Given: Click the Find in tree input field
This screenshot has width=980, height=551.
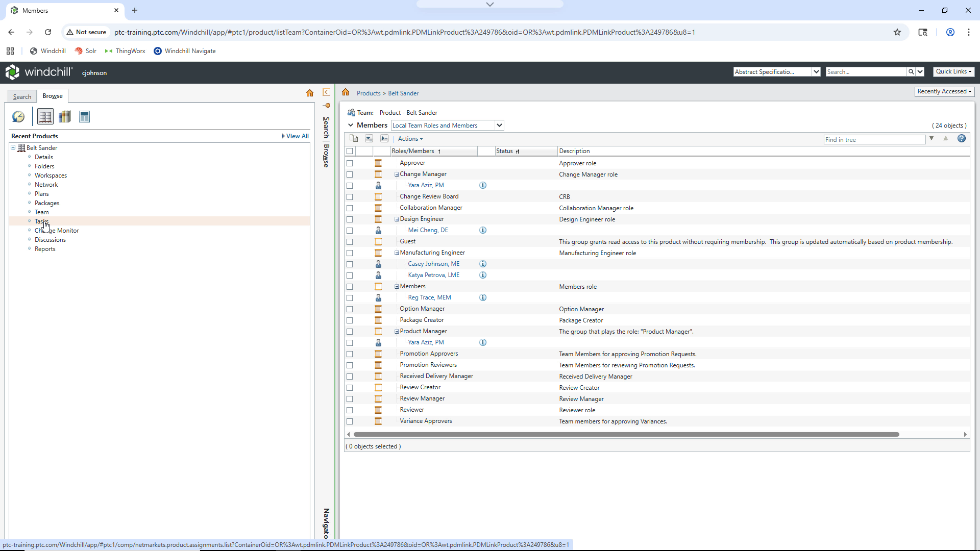Looking at the screenshot, I should click(874, 139).
